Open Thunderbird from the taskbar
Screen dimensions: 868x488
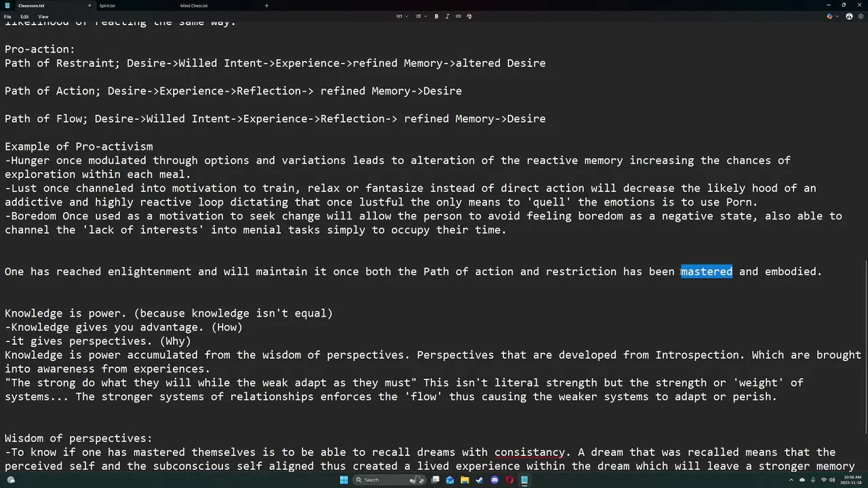(450, 480)
